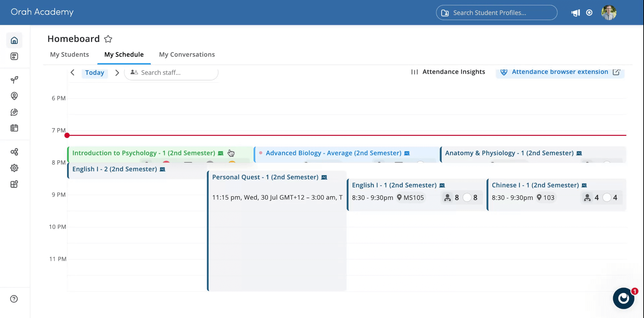Open the user profile avatar
This screenshot has width=644, height=318.
[x=609, y=13]
